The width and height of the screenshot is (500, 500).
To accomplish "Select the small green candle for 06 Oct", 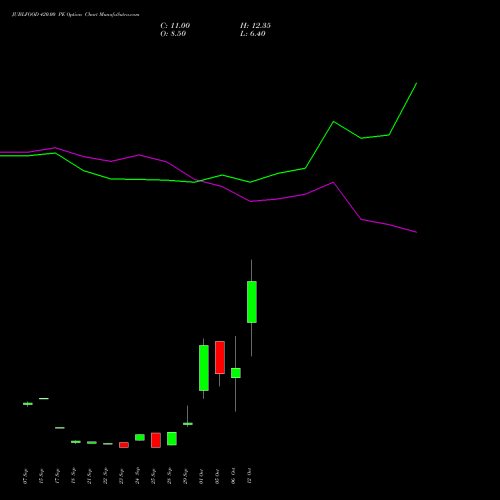I will pos(236,373).
